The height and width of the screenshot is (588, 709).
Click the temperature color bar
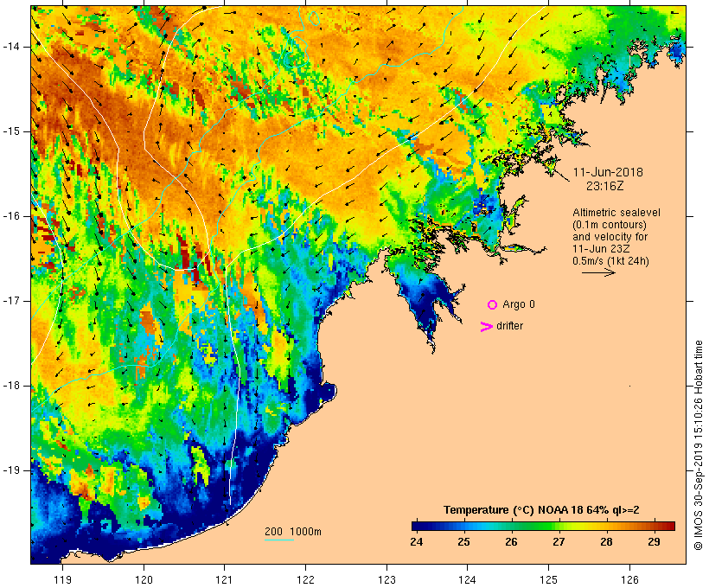point(543,526)
